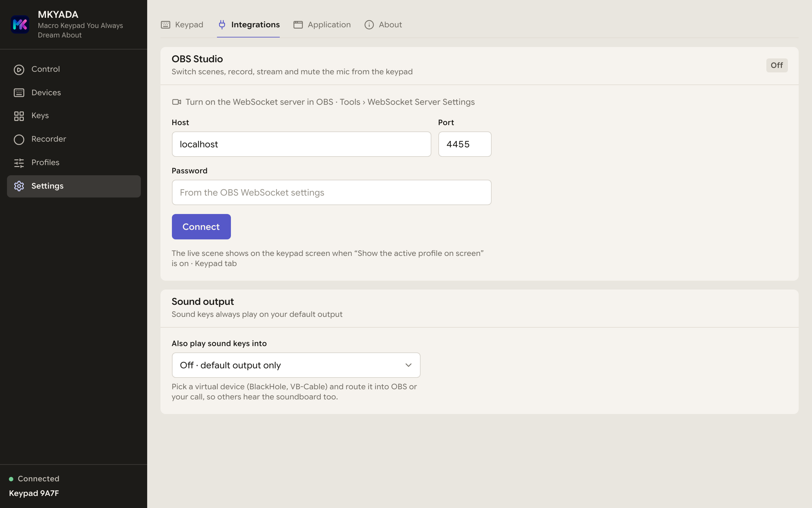Select the Integrations tab

click(248, 25)
